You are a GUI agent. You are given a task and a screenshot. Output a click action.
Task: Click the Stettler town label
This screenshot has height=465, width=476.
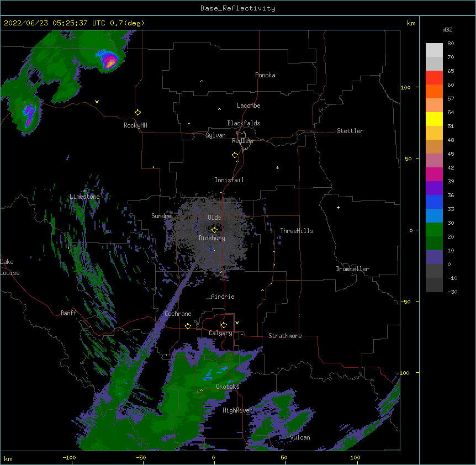(350, 131)
